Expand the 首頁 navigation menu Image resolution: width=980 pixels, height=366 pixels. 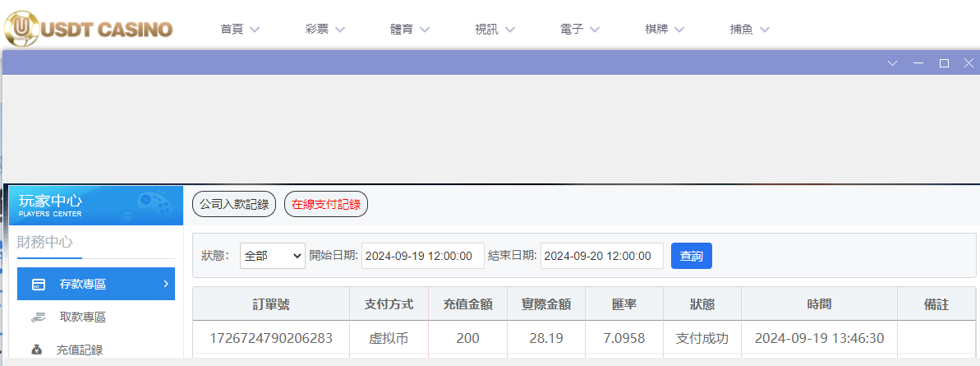coord(240,30)
